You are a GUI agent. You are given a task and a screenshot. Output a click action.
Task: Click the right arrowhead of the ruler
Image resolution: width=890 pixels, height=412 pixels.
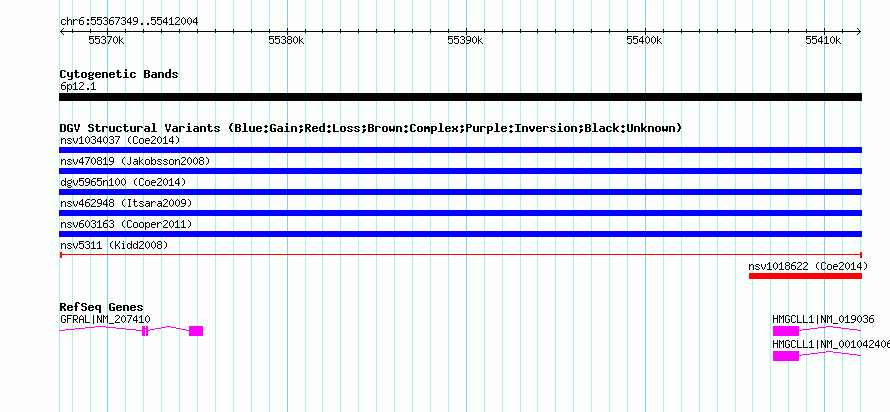pos(859,32)
